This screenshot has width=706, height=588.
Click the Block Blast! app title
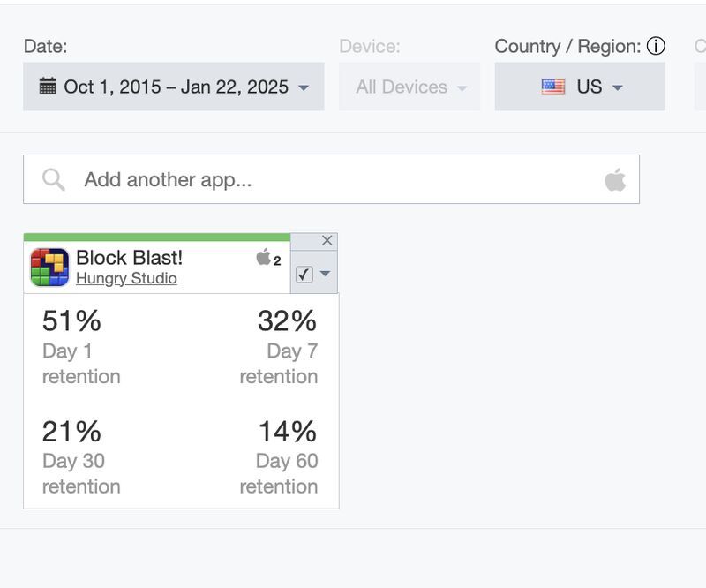tap(129, 258)
